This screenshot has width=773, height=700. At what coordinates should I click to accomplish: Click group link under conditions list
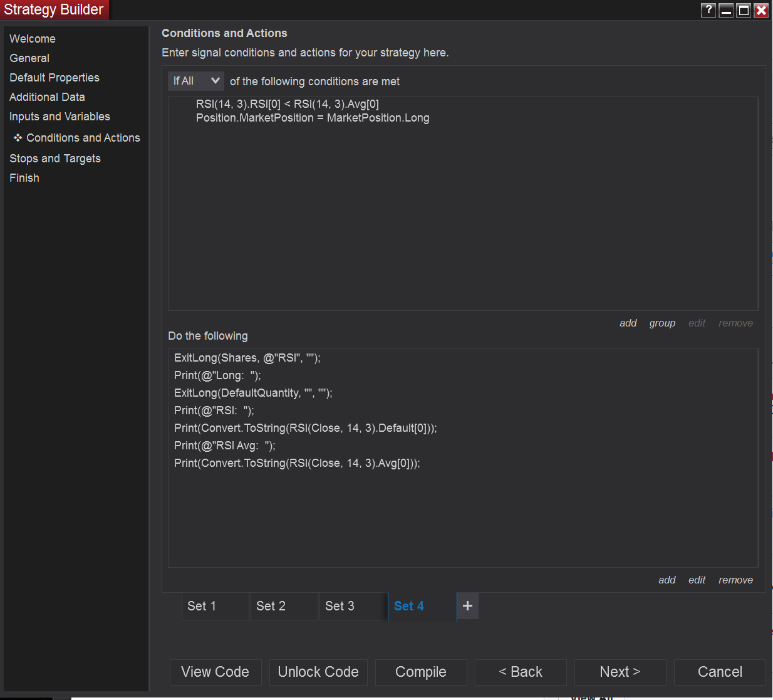662,323
